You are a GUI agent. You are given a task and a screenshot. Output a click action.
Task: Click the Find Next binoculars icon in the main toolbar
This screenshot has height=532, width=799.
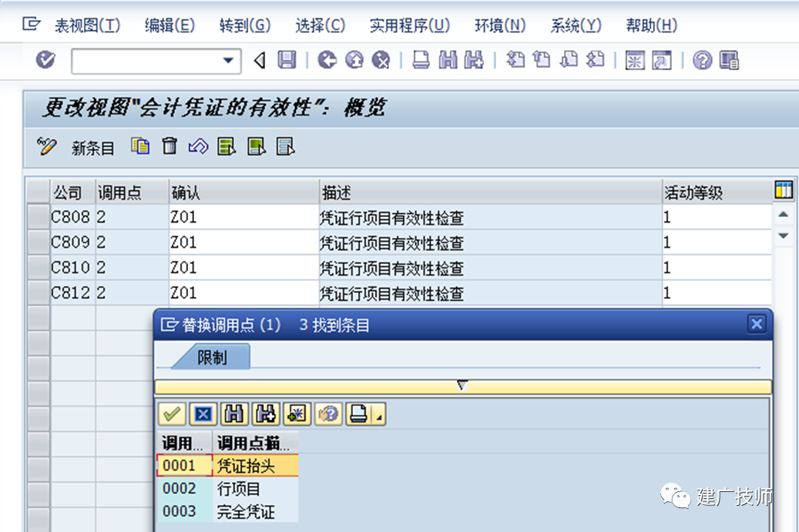click(x=474, y=60)
